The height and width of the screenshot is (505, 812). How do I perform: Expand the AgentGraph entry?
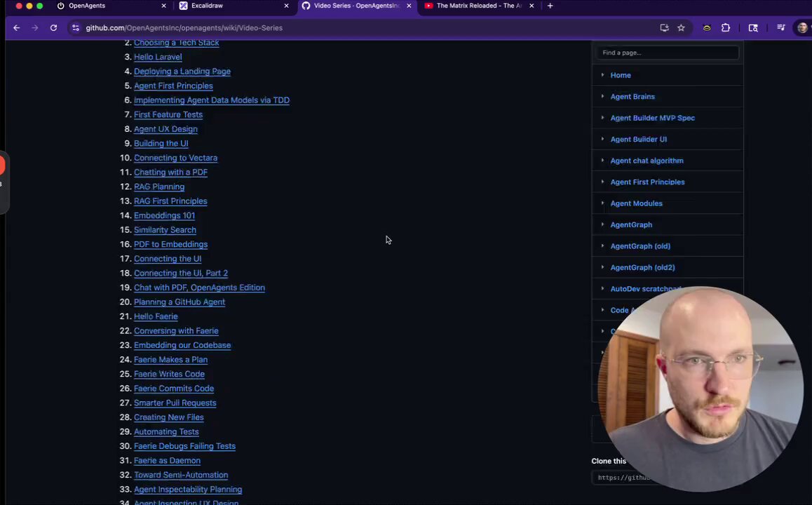pyautogui.click(x=602, y=224)
